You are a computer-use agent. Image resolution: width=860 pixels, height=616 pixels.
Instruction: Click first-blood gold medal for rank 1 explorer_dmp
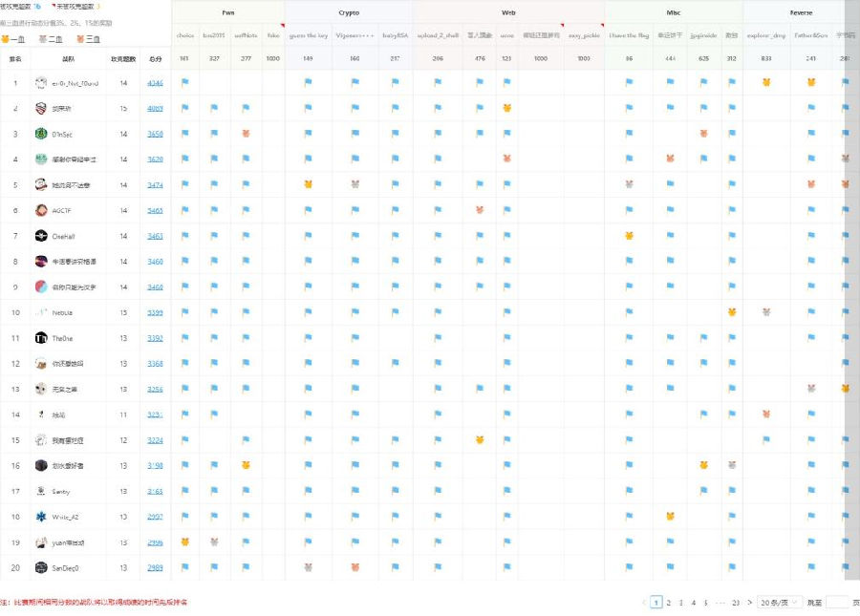766,82
